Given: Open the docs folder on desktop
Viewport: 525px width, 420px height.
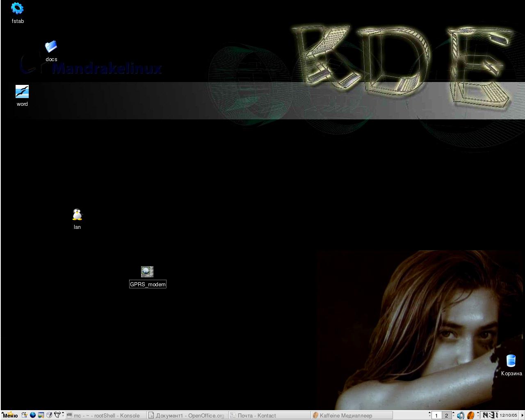Looking at the screenshot, I should [51, 47].
